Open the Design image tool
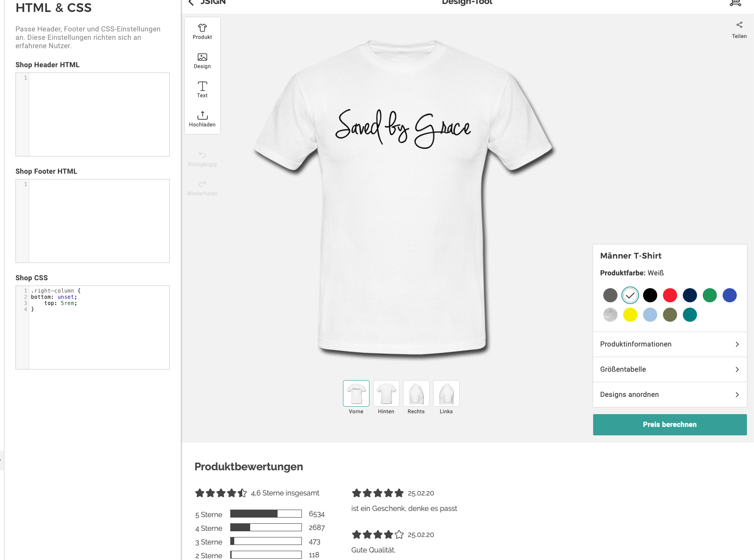The width and height of the screenshot is (754, 560). (x=202, y=61)
